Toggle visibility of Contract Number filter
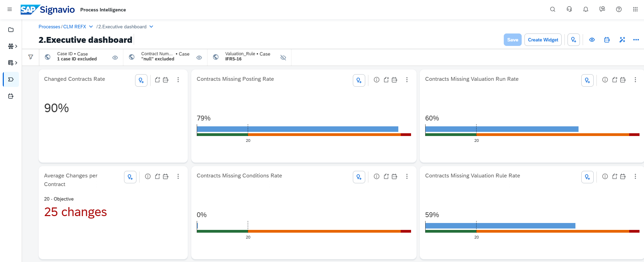The width and height of the screenshot is (644, 262). pyautogui.click(x=199, y=58)
